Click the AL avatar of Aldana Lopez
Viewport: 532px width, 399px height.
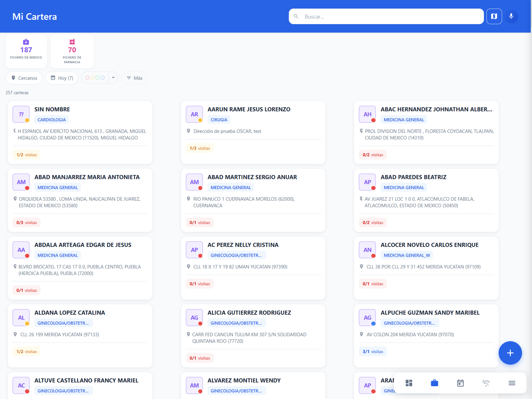click(21, 318)
